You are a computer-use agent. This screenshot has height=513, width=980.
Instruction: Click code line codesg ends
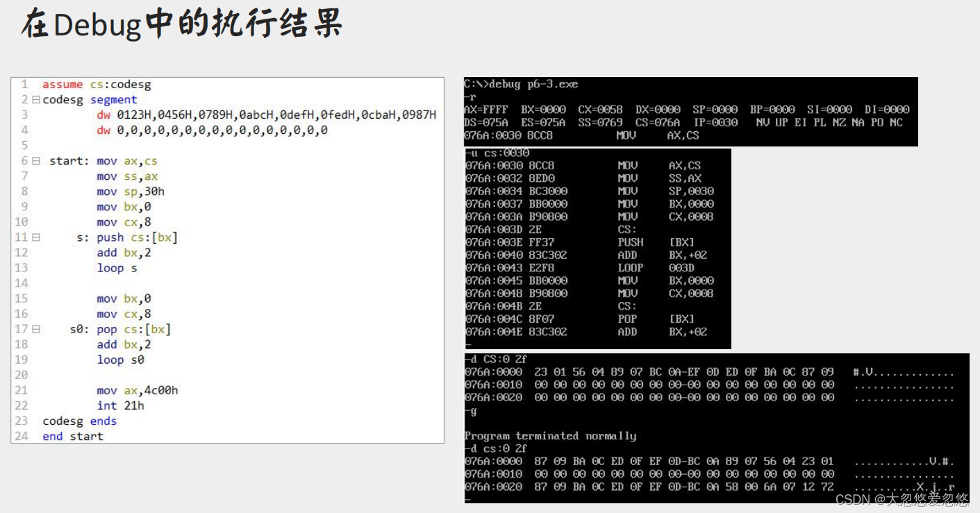(80, 421)
